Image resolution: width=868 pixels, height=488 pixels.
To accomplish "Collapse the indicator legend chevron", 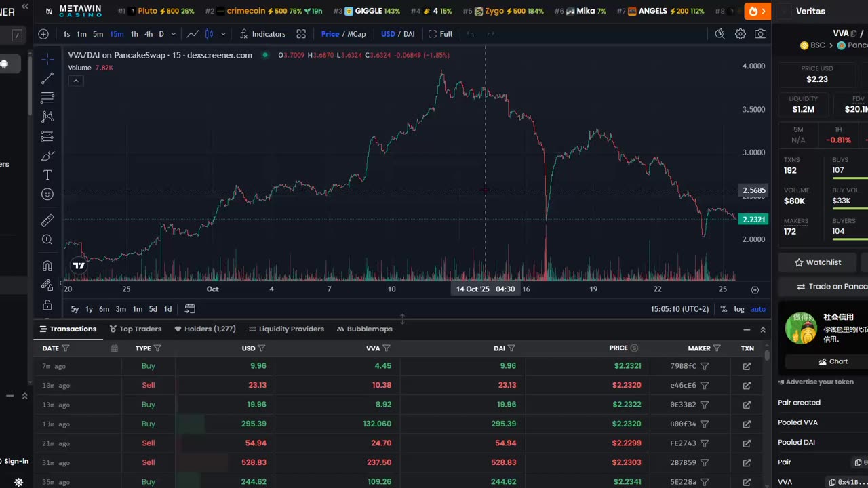I will pos(76,81).
